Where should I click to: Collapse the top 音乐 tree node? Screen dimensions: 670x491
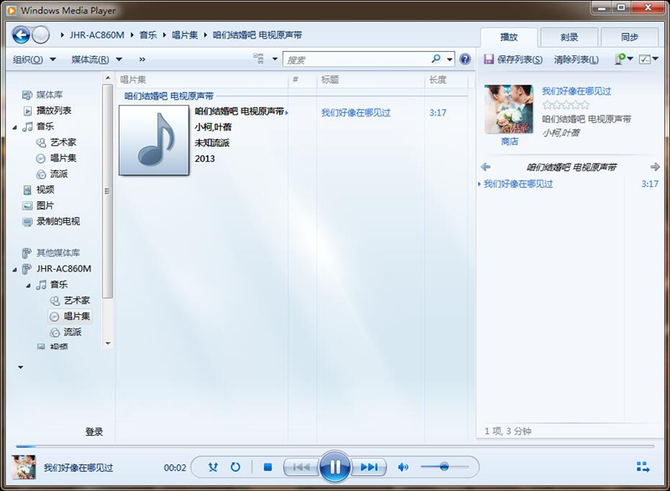coord(15,127)
